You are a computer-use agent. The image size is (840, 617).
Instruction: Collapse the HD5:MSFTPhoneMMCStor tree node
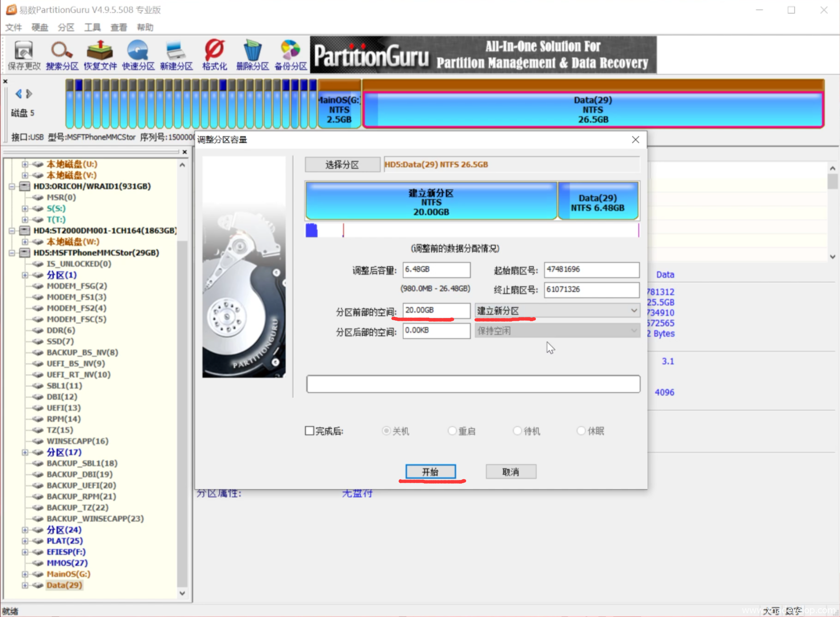pos(12,253)
